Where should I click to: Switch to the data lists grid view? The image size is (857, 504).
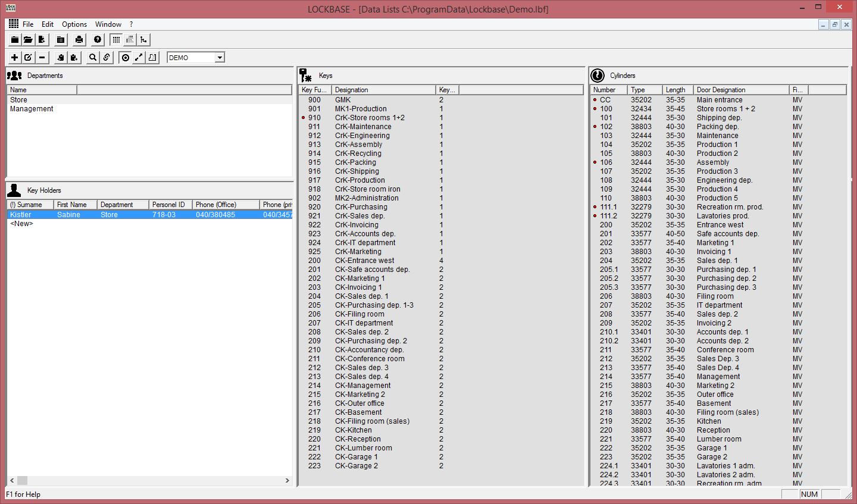click(x=116, y=40)
